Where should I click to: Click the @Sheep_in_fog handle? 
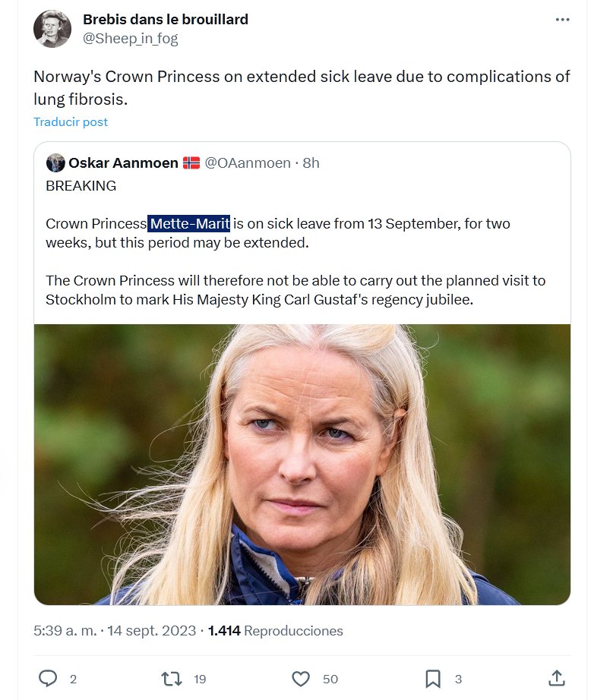pyautogui.click(x=130, y=38)
